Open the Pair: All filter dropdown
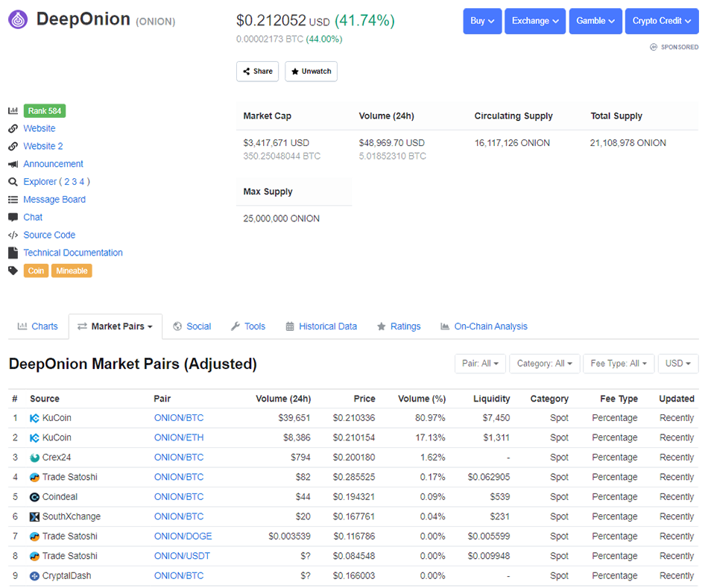The image size is (708, 588). (x=481, y=364)
